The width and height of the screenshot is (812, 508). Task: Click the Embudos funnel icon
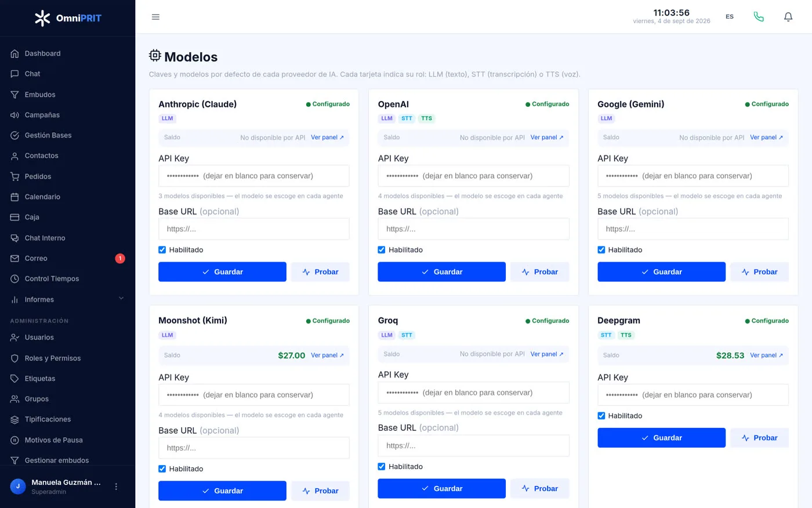coord(15,95)
